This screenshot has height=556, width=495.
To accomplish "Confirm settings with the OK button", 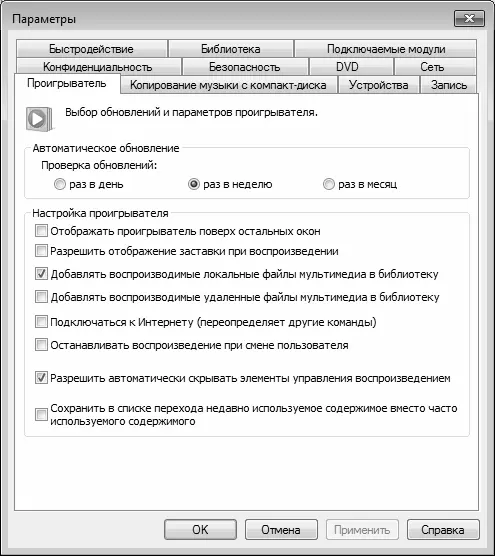I will pyautogui.click(x=200, y=530).
